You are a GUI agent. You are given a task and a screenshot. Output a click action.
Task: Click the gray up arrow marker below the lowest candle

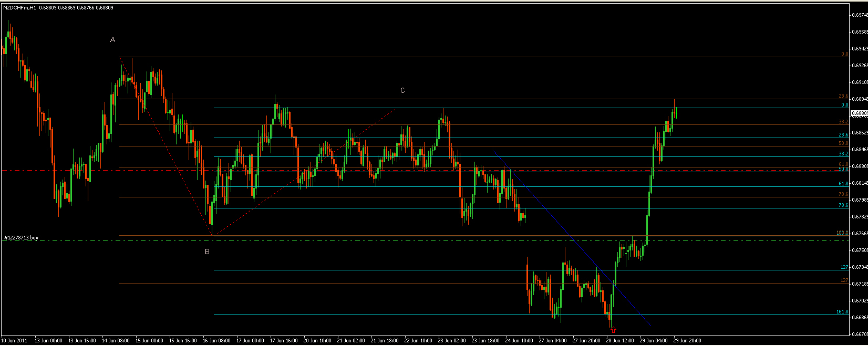pyautogui.click(x=613, y=330)
